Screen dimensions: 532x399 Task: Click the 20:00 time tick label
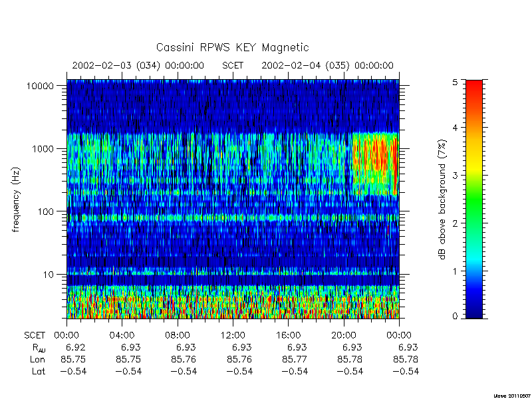tap(343, 336)
